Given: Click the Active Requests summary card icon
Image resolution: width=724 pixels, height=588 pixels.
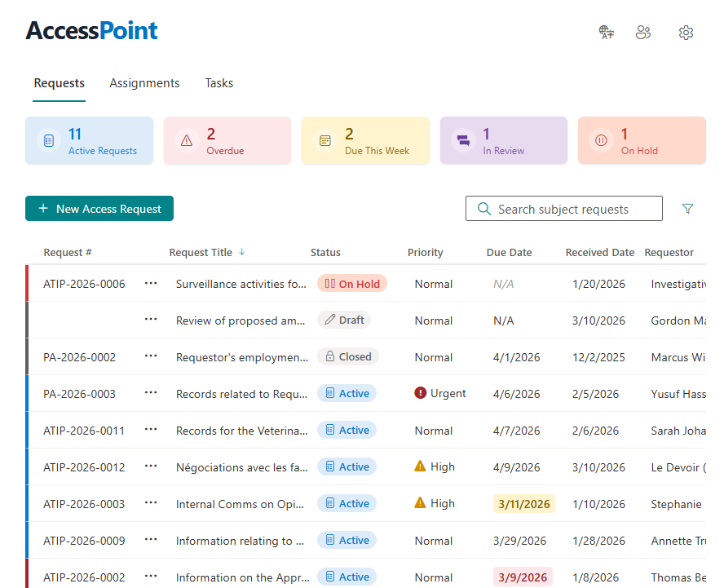Looking at the screenshot, I should 48,139.
